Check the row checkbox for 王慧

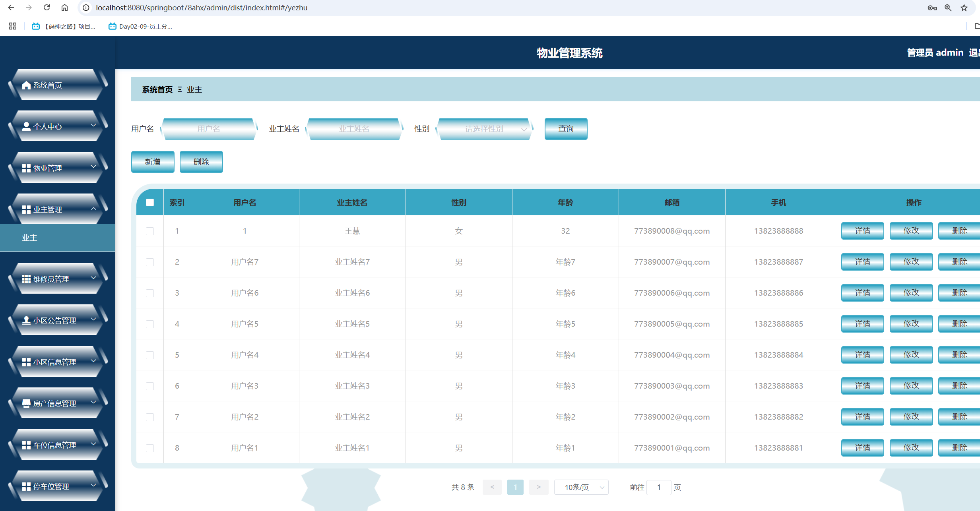(x=150, y=231)
